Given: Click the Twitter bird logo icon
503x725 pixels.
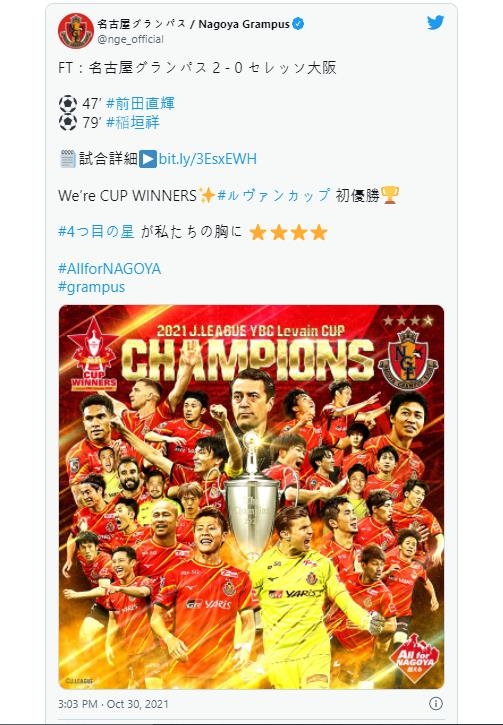Looking at the screenshot, I should (435, 22).
